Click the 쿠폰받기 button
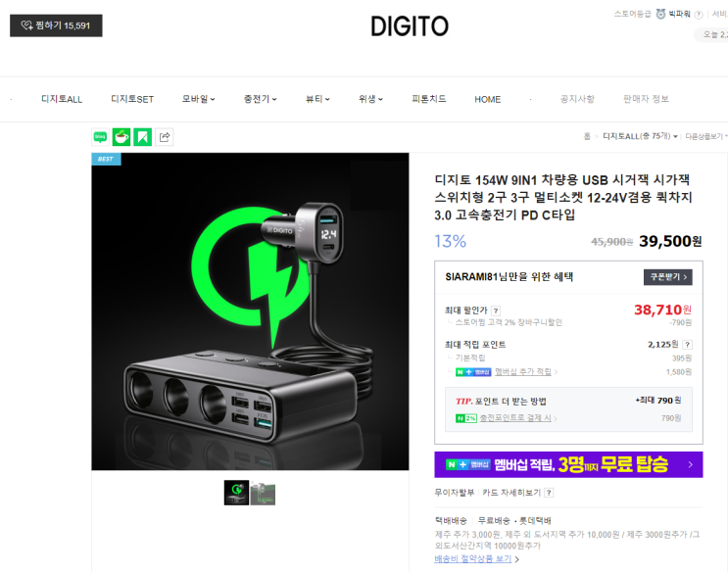The image size is (728, 572). point(667,277)
